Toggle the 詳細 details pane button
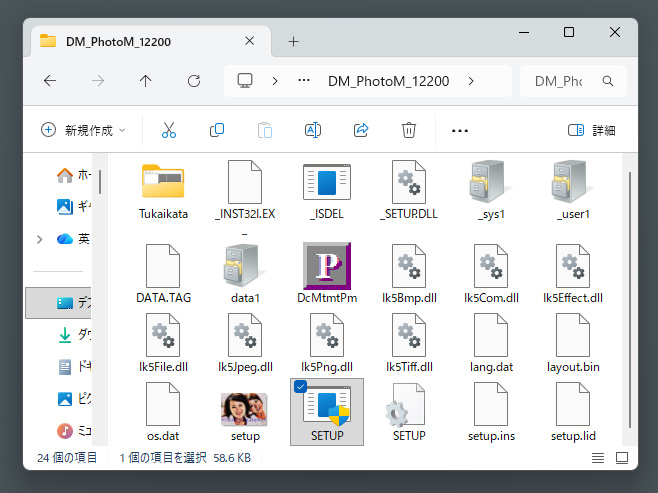 tap(591, 130)
